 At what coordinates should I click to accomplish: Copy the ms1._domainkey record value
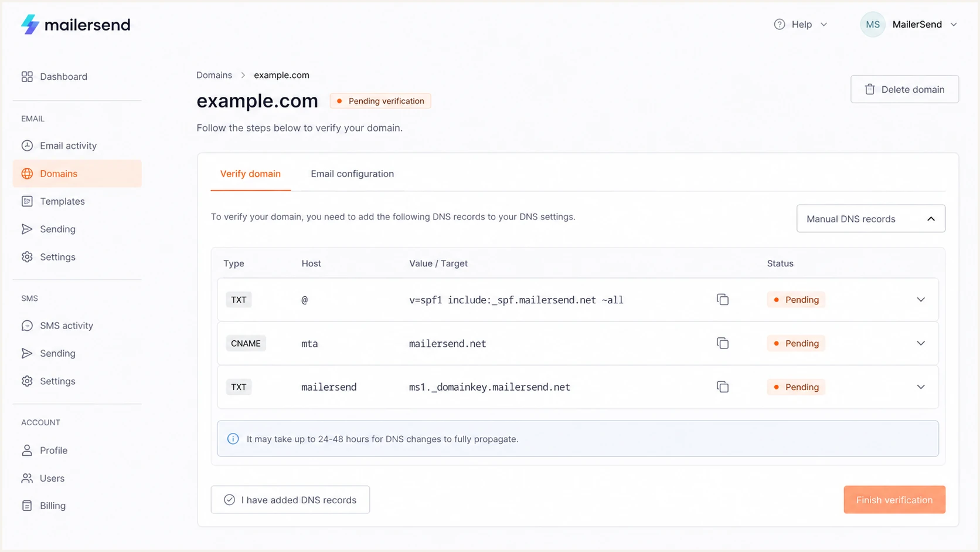[723, 387]
